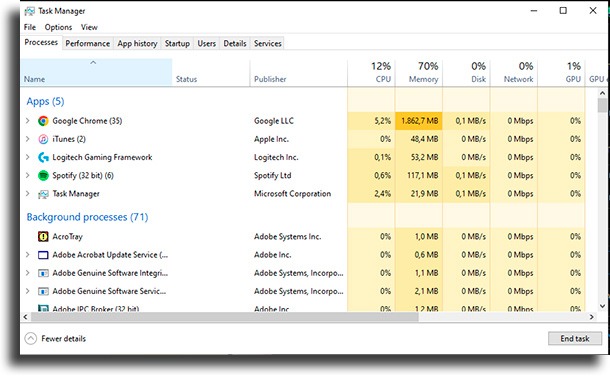Sort processes by Disk column
Screen dimensions: 610x385
click(x=466, y=73)
